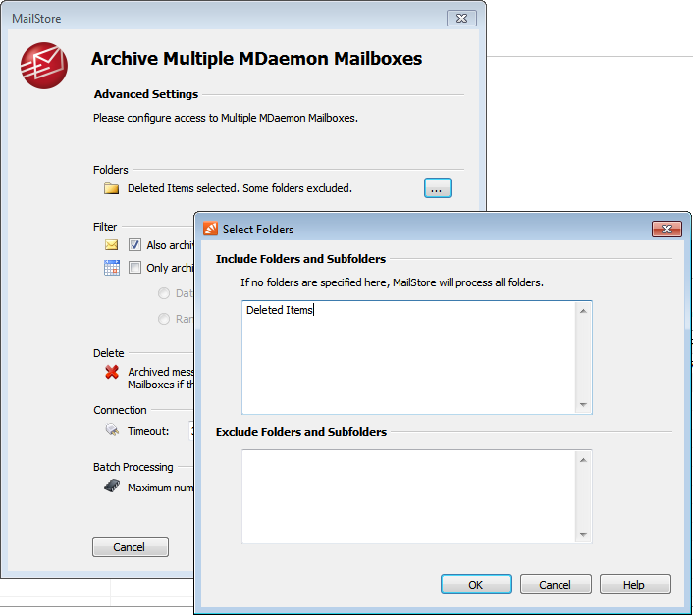
Task: Close the Select Folders dialog
Action: [x=666, y=229]
